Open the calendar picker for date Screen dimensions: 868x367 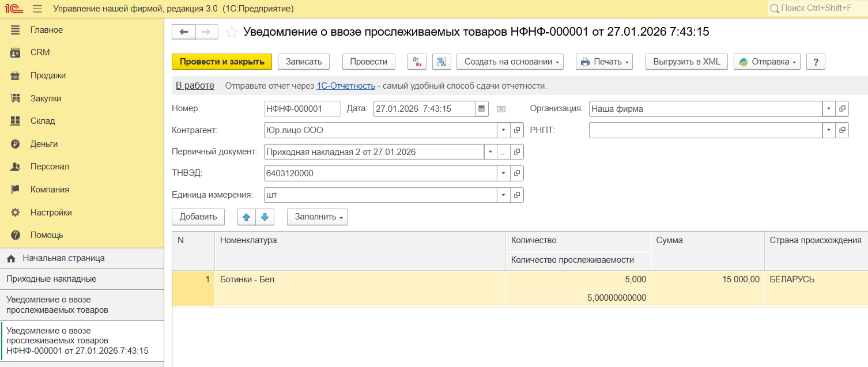[481, 108]
